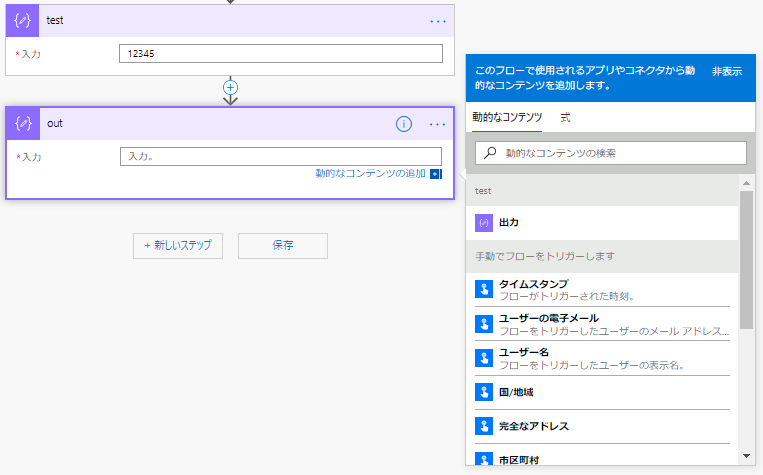The height and width of the screenshot is (475, 763).
Task: Save the flow with 保存
Action: click(283, 246)
